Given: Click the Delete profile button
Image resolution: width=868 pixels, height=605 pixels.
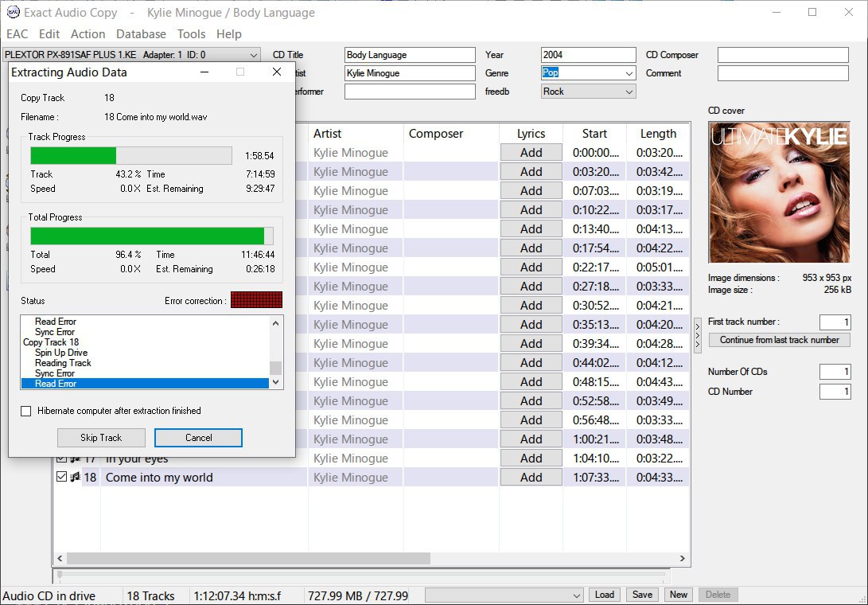Looking at the screenshot, I should 718,595.
